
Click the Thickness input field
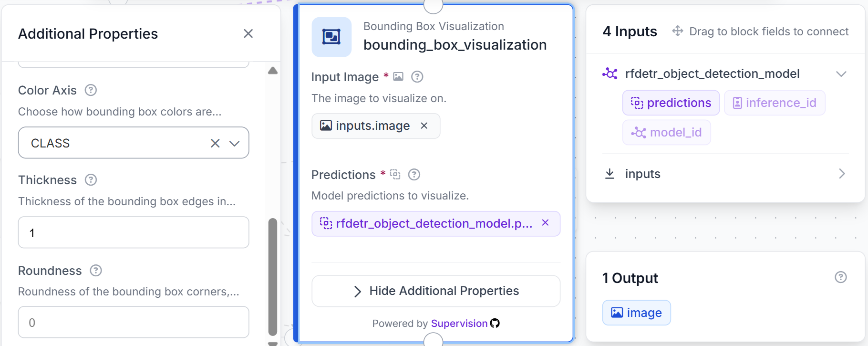tap(134, 232)
